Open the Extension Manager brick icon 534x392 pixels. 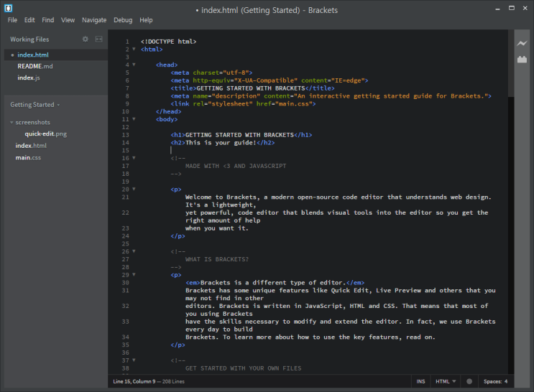(x=522, y=60)
